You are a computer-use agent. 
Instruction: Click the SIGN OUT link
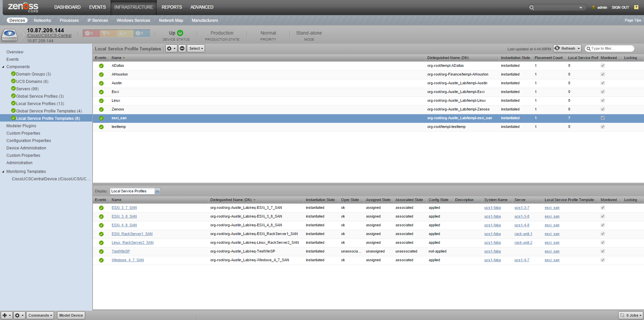click(620, 7)
